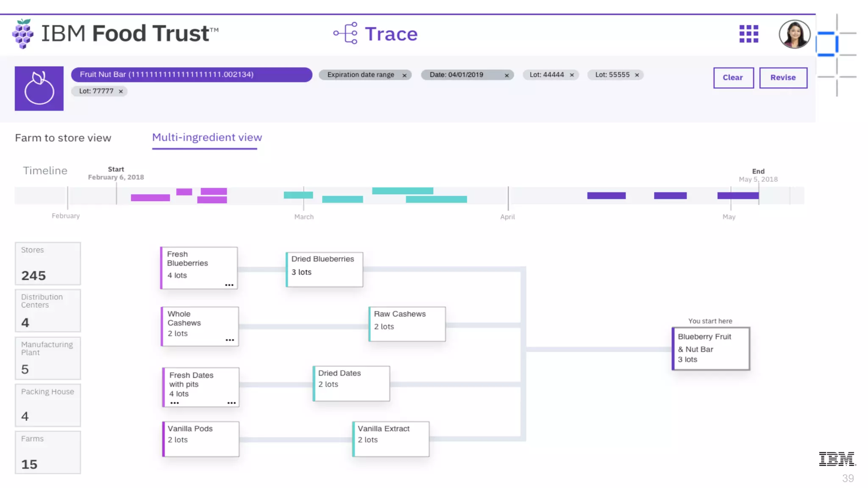Open right ellipsis on Fresh Dates card
This screenshot has height=488, width=868.
tap(231, 403)
